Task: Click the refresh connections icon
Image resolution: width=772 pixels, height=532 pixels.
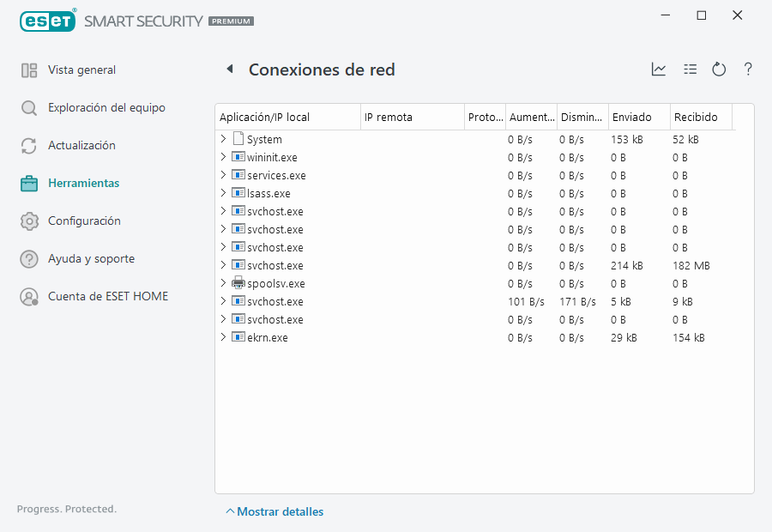Action: point(719,70)
